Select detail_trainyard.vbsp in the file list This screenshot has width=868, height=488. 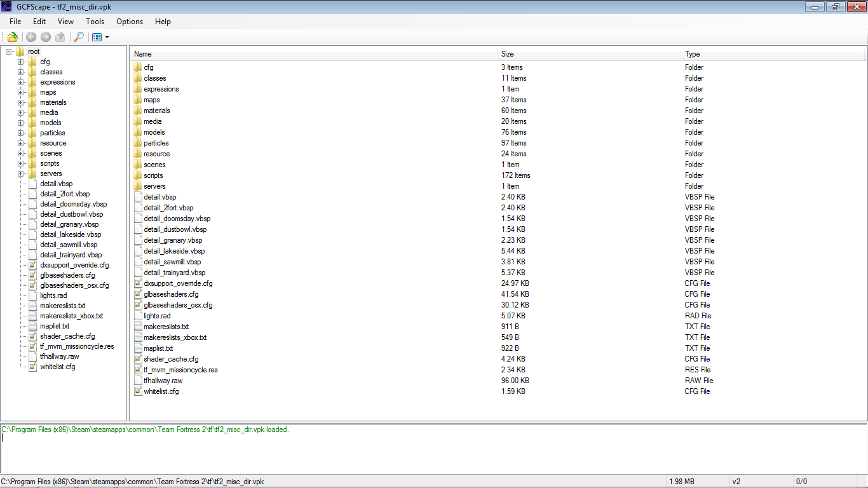175,273
